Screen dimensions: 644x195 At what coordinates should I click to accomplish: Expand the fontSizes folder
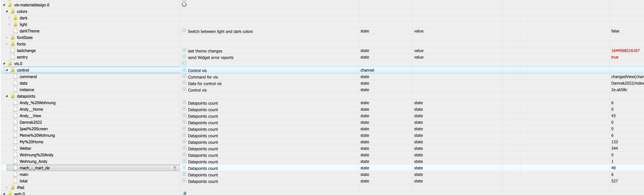coord(7,37)
